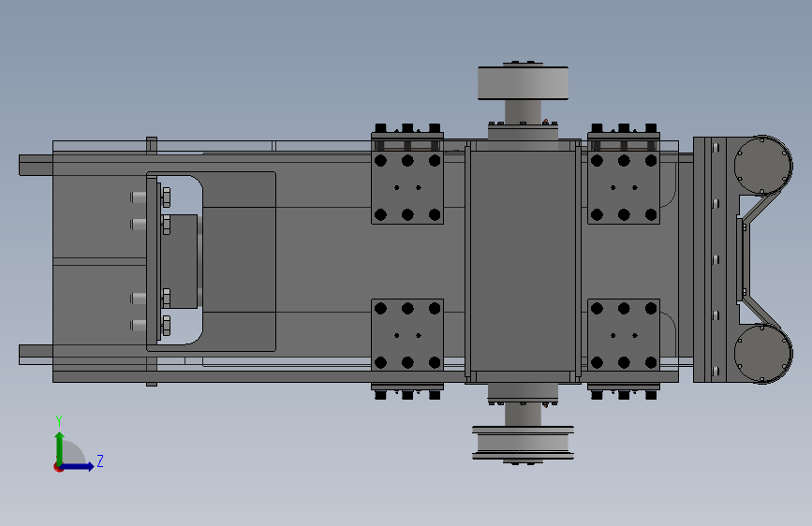This screenshot has width=812, height=526.
Task: Select the lower protruding rail at left end
Action: coord(36,355)
